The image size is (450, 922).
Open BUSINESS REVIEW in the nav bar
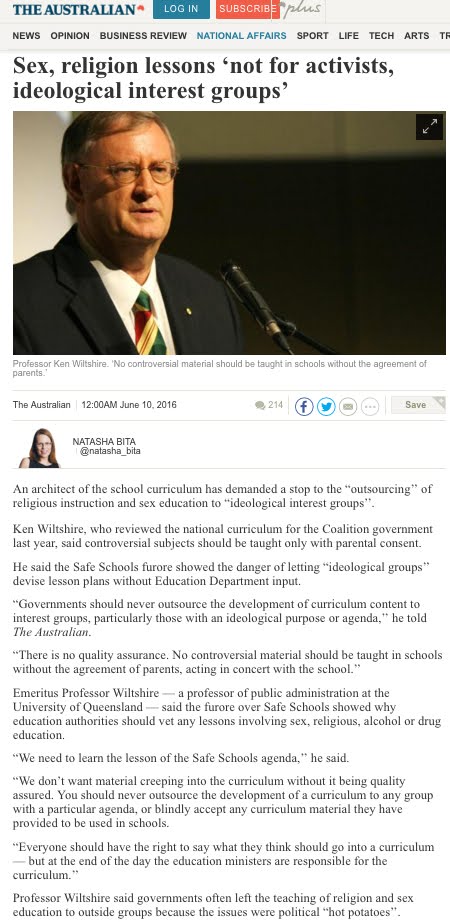pyautogui.click(x=143, y=36)
